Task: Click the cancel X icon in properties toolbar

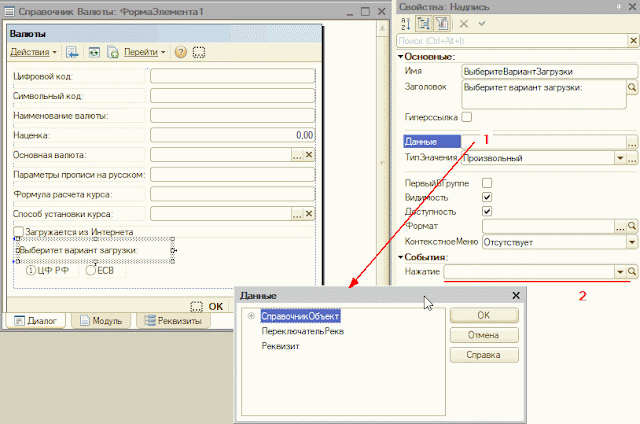Action: 464,24
